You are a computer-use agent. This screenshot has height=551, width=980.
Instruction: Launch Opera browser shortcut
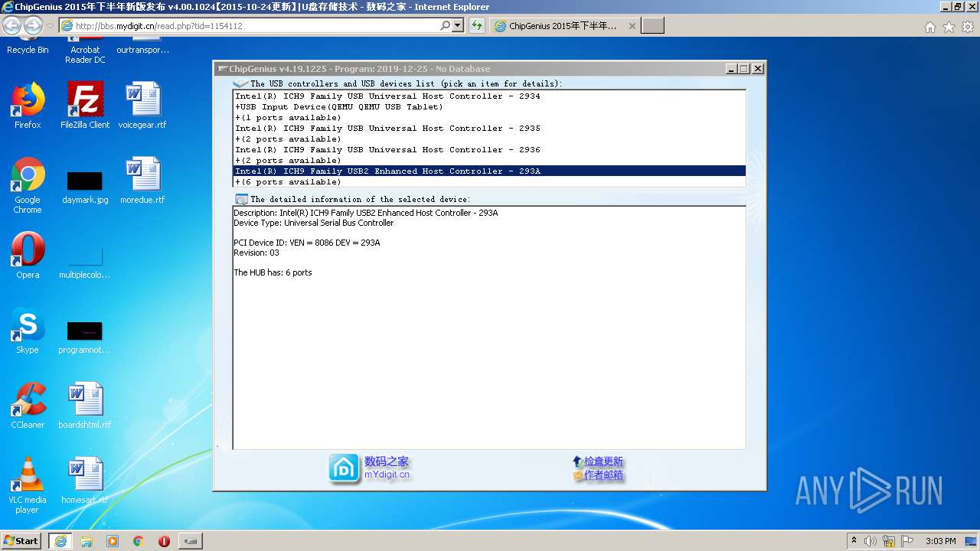click(28, 256)
